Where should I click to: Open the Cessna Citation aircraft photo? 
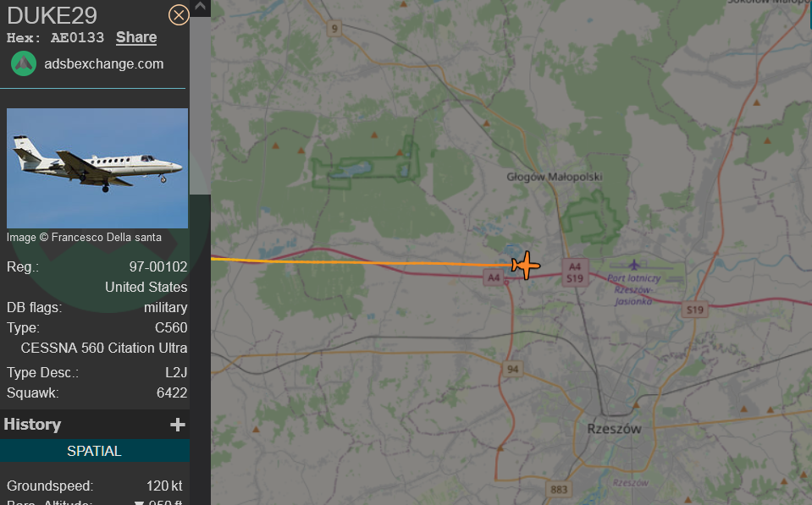pos(97,168)
